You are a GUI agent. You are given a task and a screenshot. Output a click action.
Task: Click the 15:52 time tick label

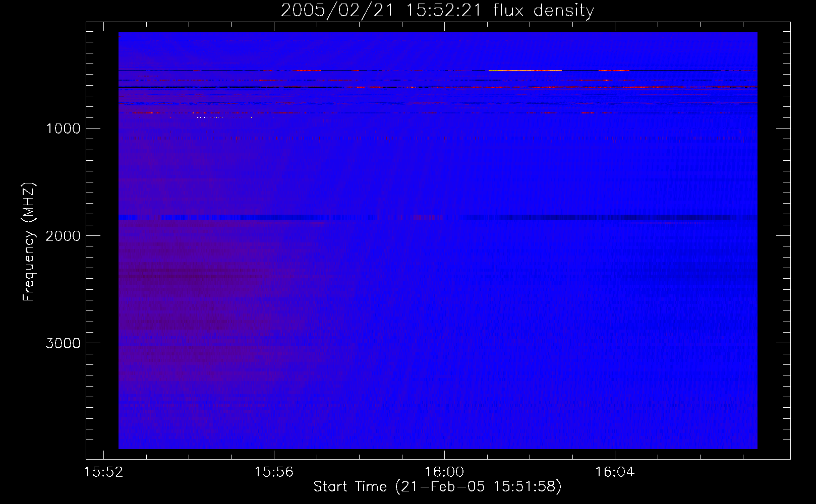click(103, 472)
